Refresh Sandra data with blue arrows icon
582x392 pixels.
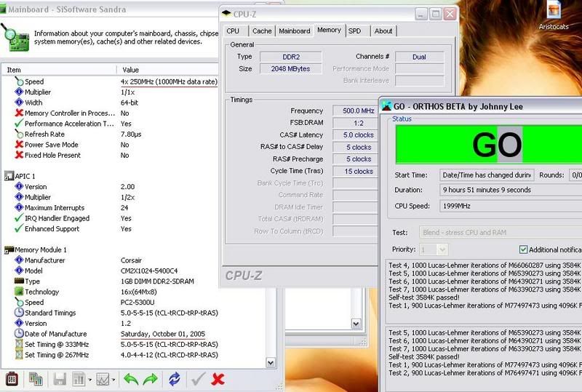click(x=175, y=380)
